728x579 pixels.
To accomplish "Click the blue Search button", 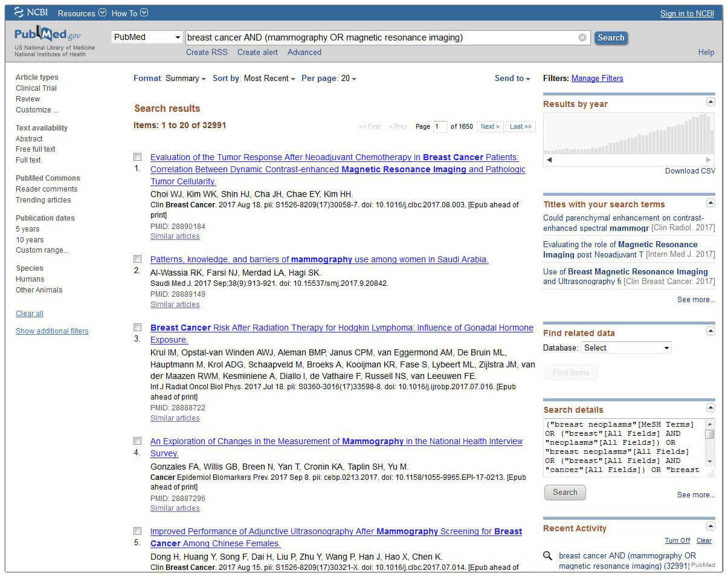I will coord(611,37).
